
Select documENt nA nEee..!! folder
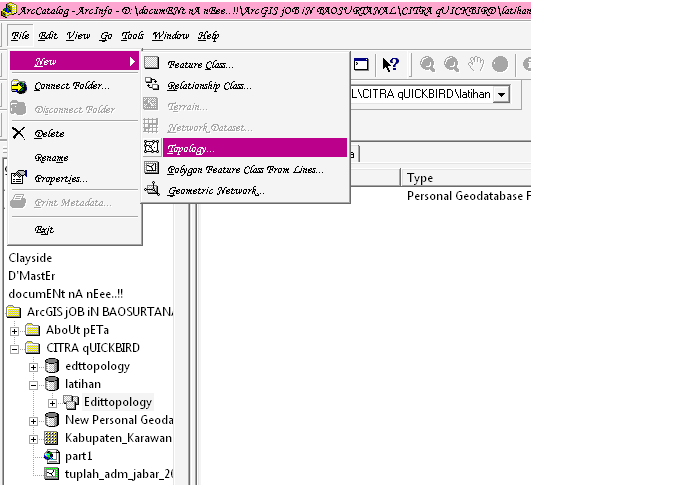66,294
